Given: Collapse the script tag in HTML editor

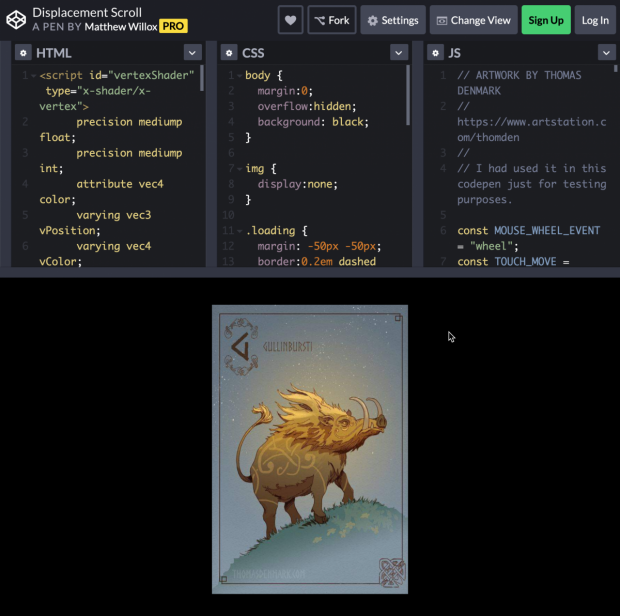Looking at the screenshot, I should (x=34, y=76).
